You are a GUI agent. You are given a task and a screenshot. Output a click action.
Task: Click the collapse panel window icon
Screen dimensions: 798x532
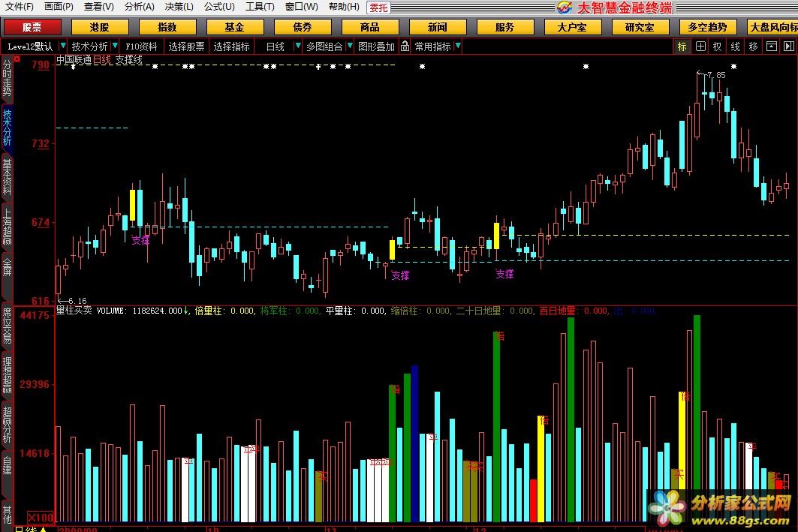[772, 47]
